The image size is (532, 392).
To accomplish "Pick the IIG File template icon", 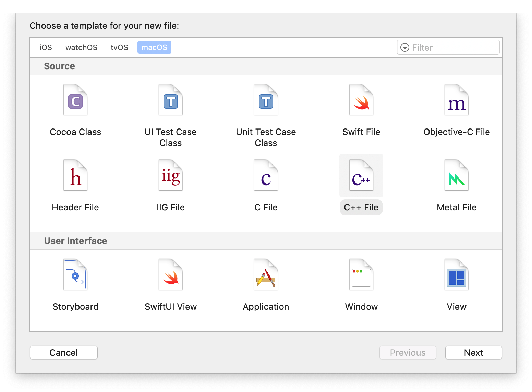I will [171, 175].
